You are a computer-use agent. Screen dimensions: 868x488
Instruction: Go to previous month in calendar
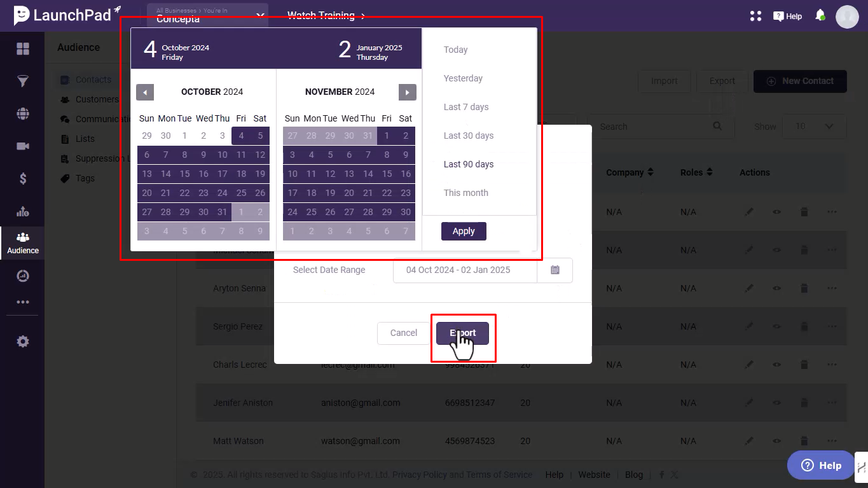pos(145,92)
